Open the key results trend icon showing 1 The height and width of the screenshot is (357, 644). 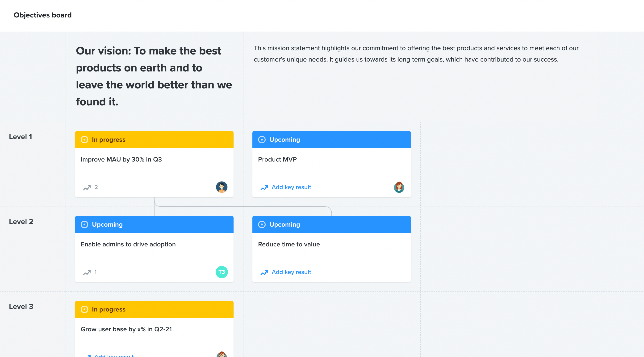87,272
